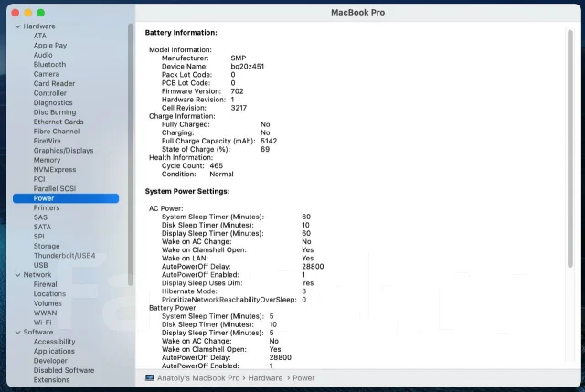Select Audio under Hardware
This screenshot has width=585, height=392.
43,55
